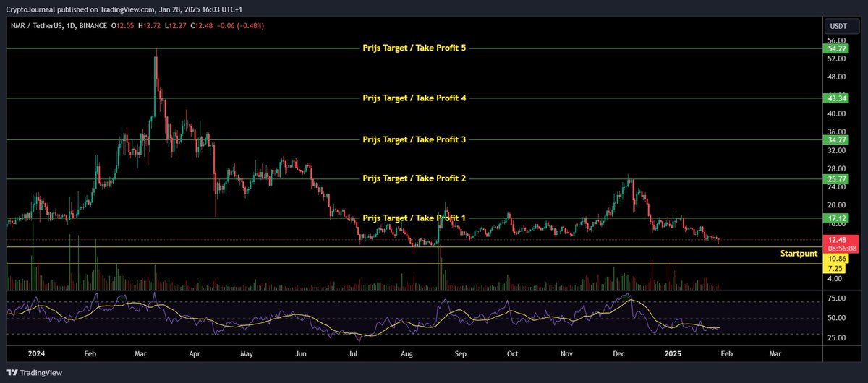Click the 52.00 price axis tick

pyautogui.click(x=838, y=59)
